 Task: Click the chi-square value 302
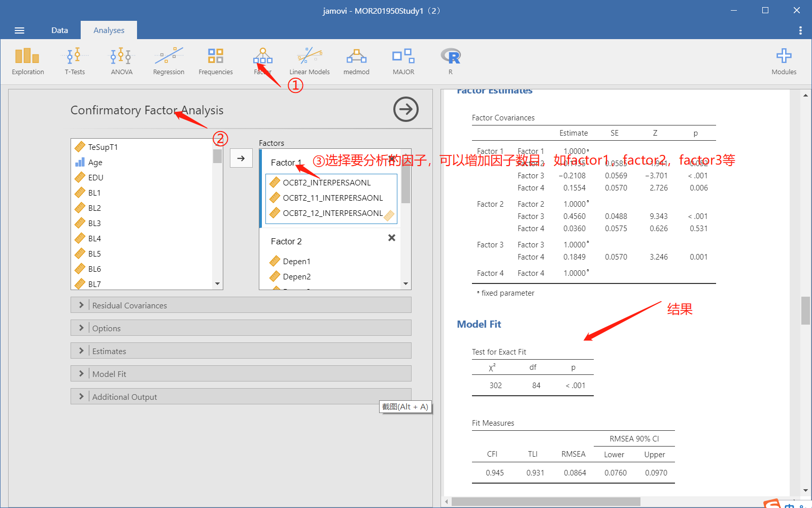coord(495,385)
